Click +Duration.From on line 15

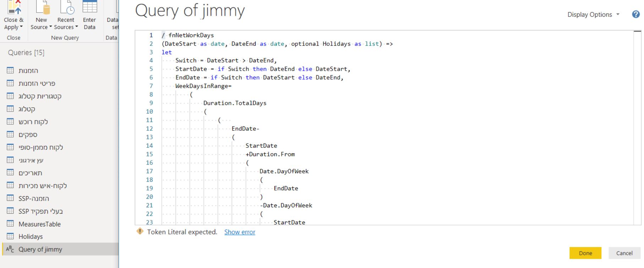(270, 154)
